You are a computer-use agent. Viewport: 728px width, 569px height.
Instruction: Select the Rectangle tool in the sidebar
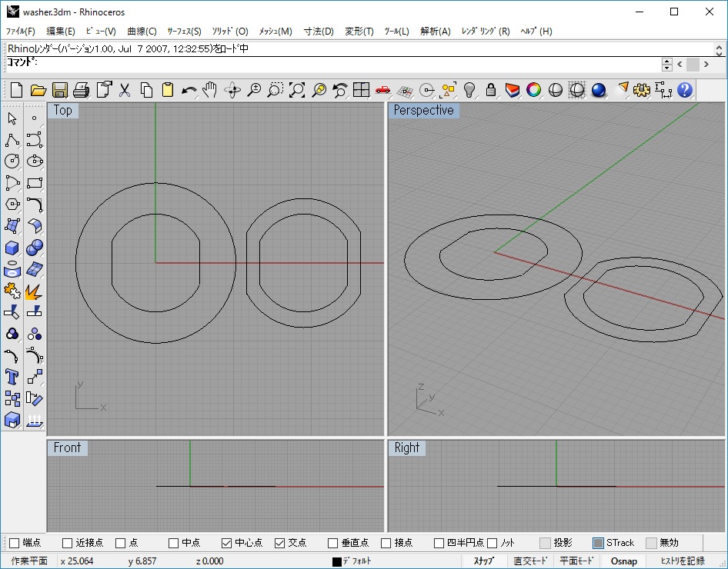pos(35,183)
